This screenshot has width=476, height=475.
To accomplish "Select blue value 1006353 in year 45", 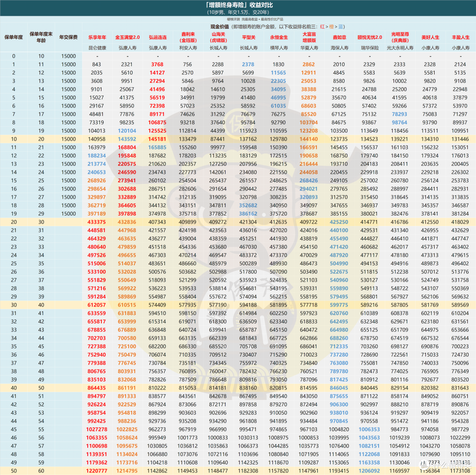I will 369,430.
